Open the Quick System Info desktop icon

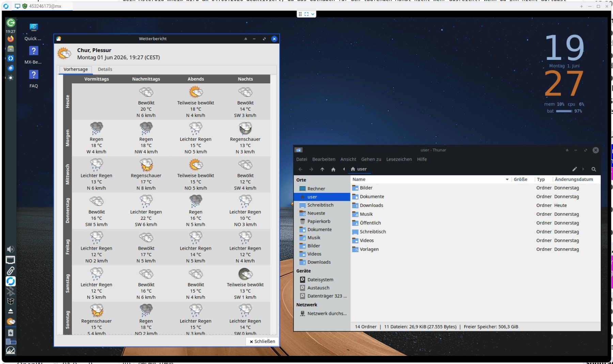point(33,32)
